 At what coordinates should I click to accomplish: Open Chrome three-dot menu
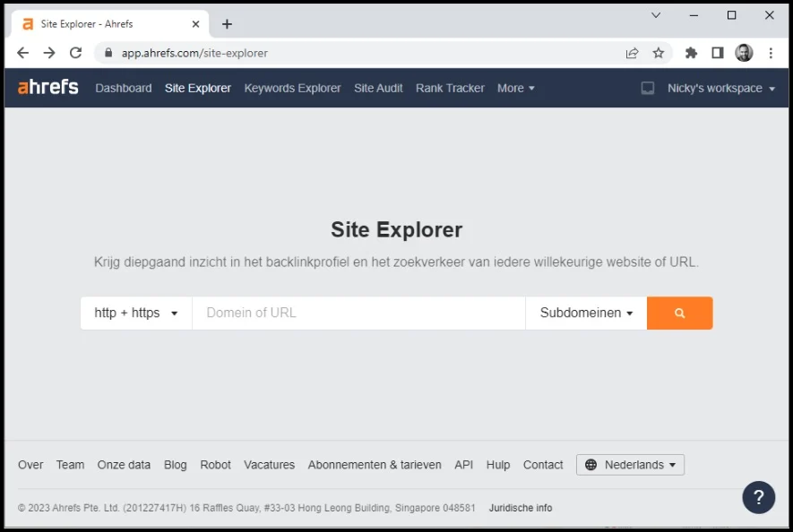tap(771, 53)
